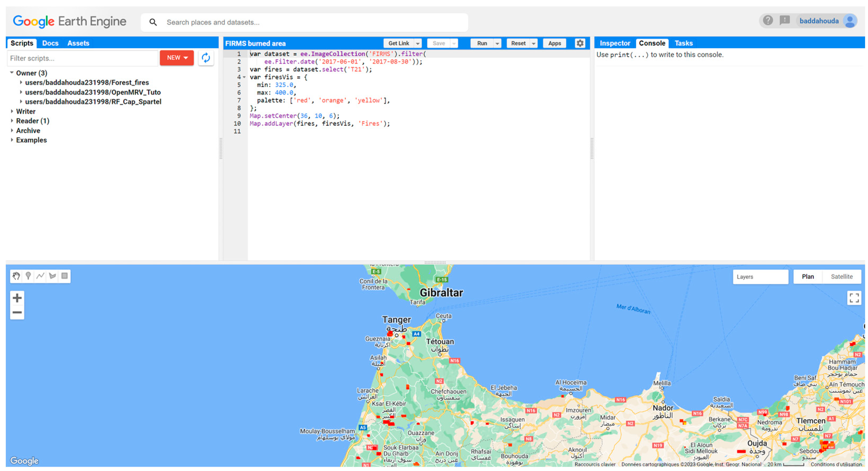Open the Get Link dropdown arrow
This screenshot has width=868, height=471.
tap(417, 43)
